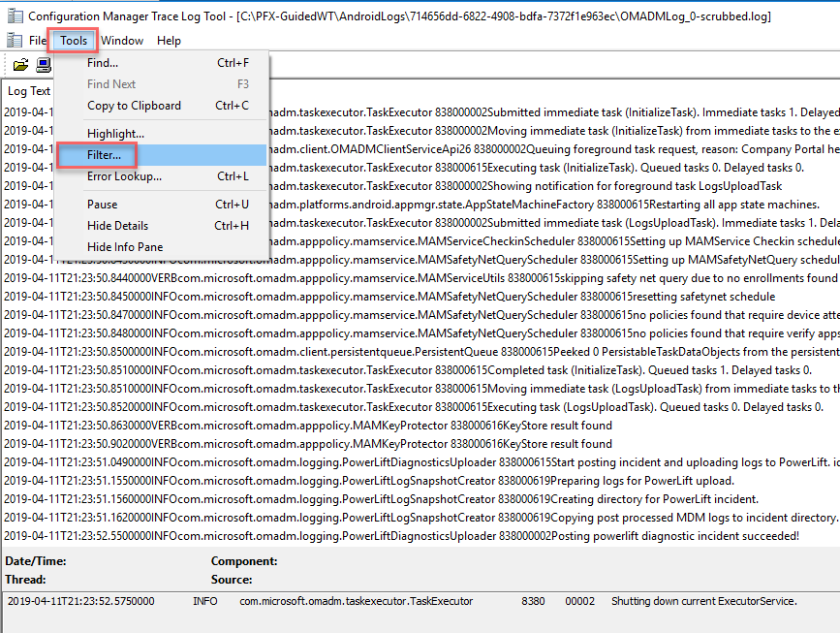Open the File menu
The height and width of the screenshot is (633, 840).
coord(38,40)
